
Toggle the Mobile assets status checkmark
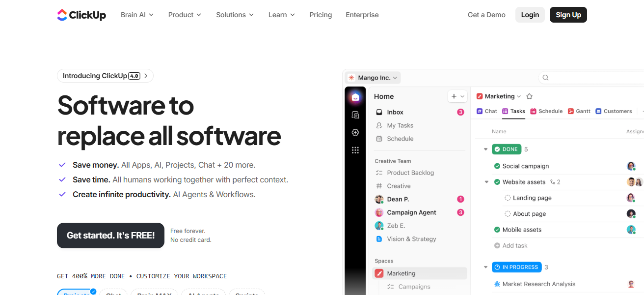tap(497, 230)
